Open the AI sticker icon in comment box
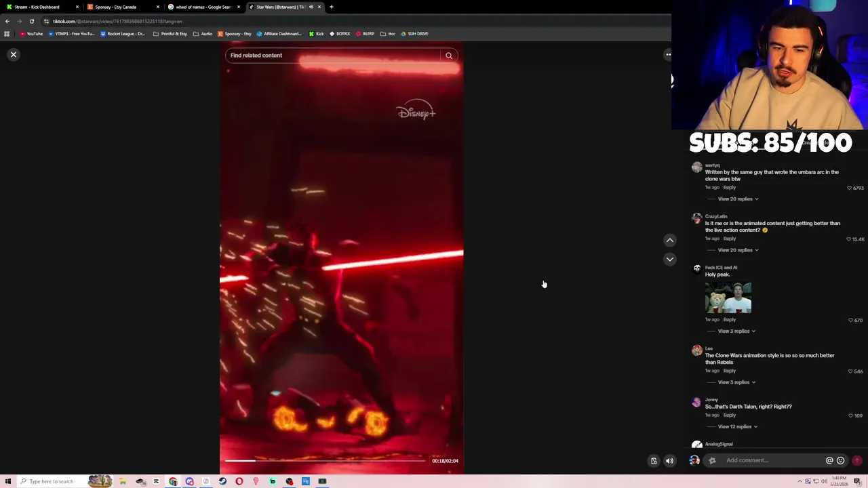Image resolution: width=868 pixels, height=488 pixels. 712,460
